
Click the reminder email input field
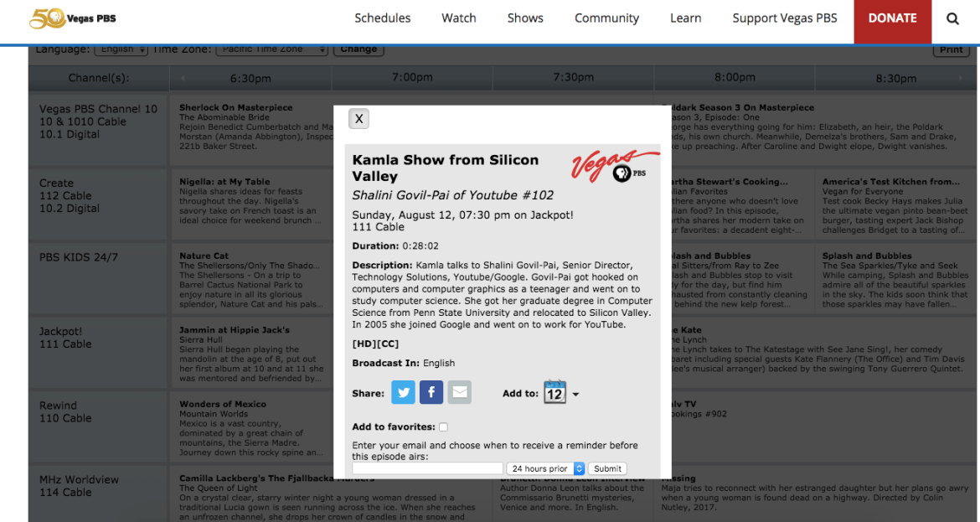(427, 469)
